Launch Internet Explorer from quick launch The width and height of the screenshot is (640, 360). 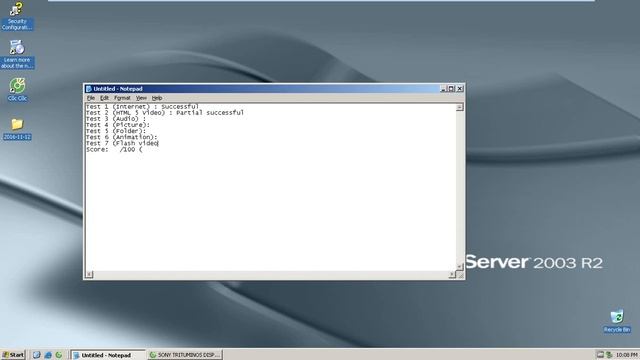48,355
